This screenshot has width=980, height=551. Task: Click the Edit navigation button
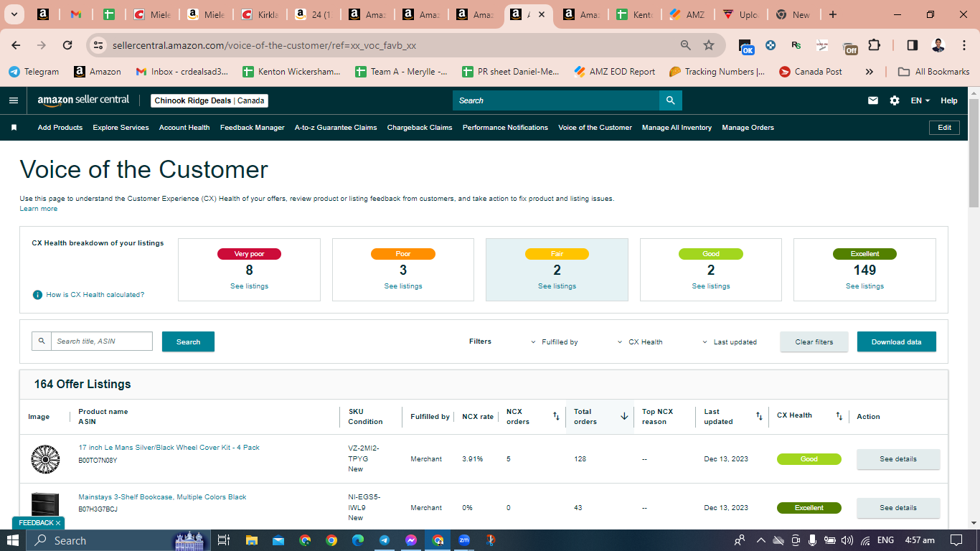point(944,128)
